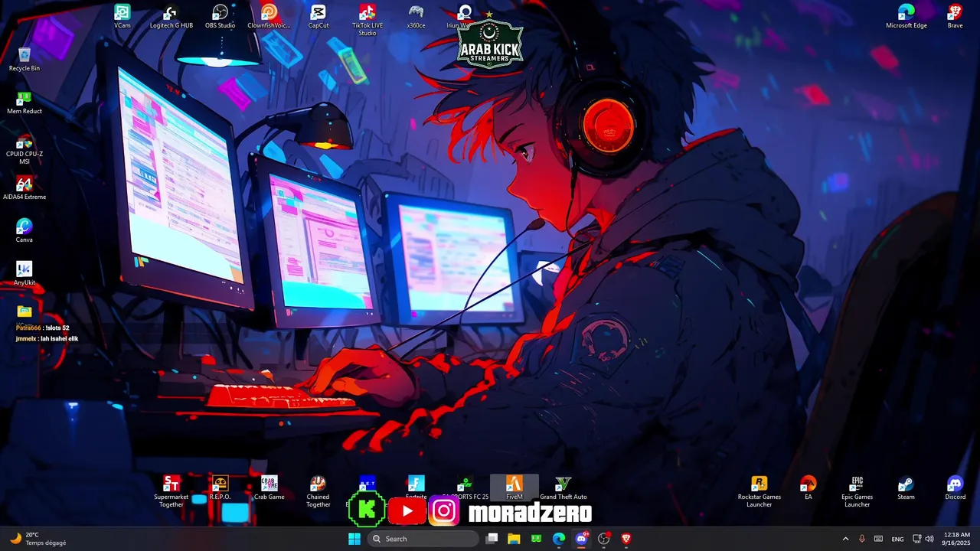Viewport: 980px width, 551px height.
Task: Open the green app icon beside File Explorer
Action: tap(536, 539)
